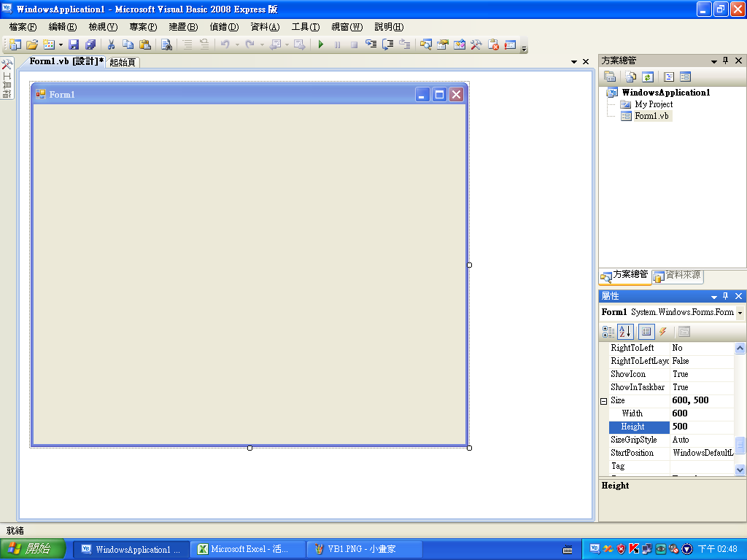Select My Project in solution tree

pyautogui.click(x=654, y=104)
